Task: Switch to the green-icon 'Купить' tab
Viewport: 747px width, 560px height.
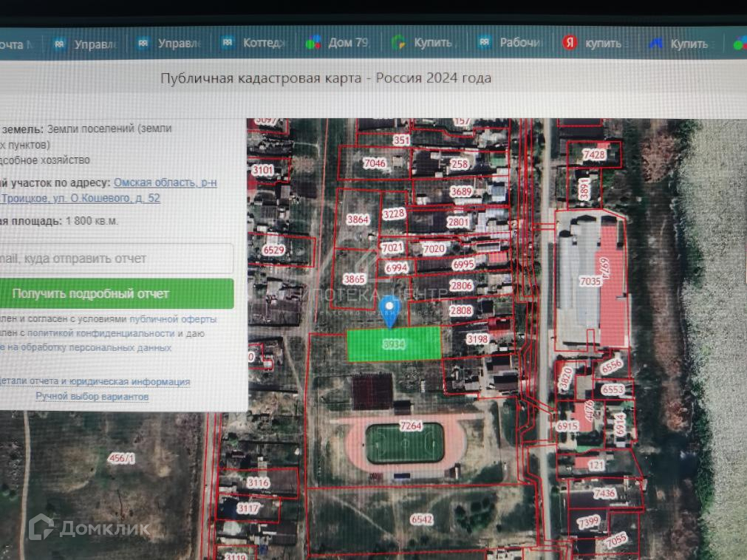Action: point(422,42)
